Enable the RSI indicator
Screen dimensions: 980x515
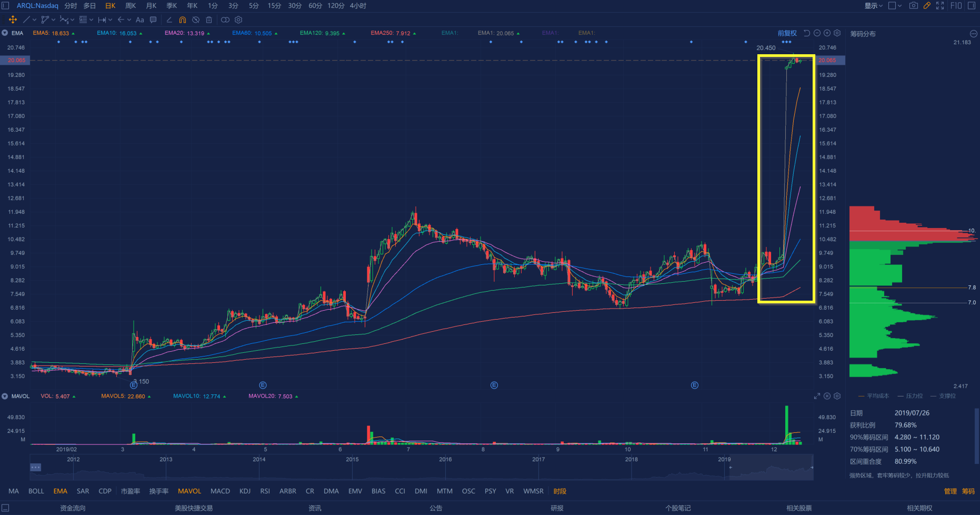(265, 491)
